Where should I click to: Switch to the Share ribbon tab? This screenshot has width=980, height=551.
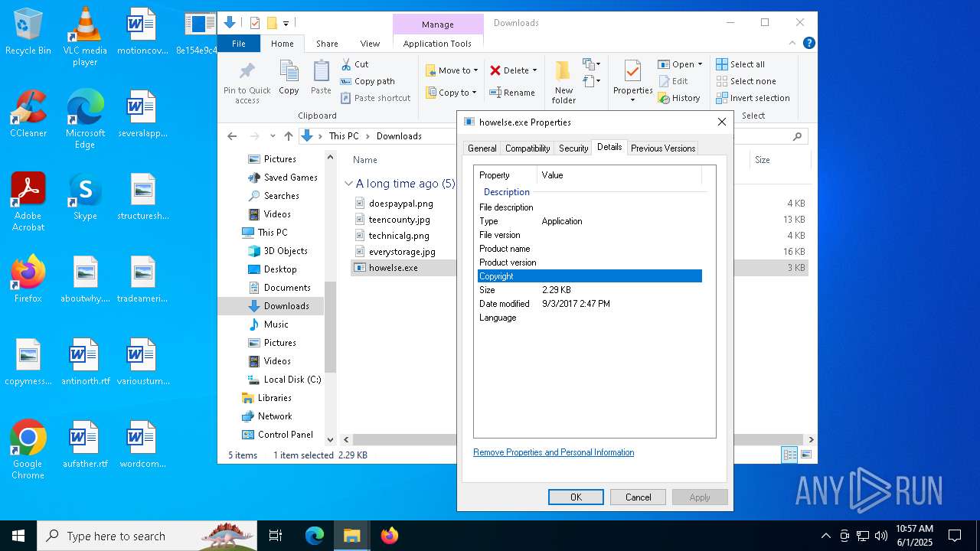[327, 44]
